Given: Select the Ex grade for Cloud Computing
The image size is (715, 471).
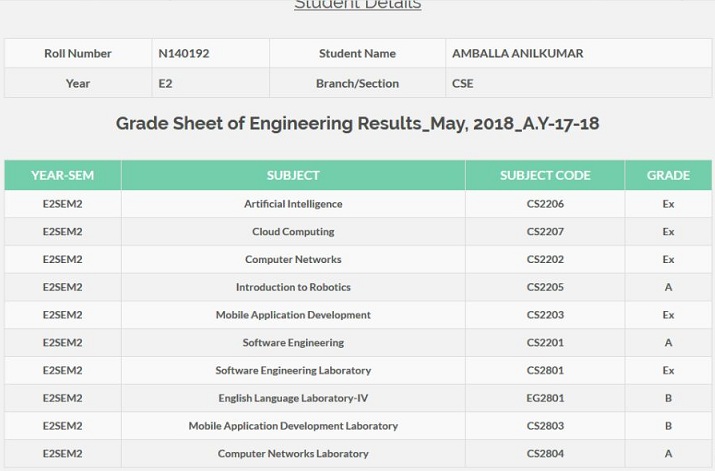Looking at the screenshot, I should point(668,232).
